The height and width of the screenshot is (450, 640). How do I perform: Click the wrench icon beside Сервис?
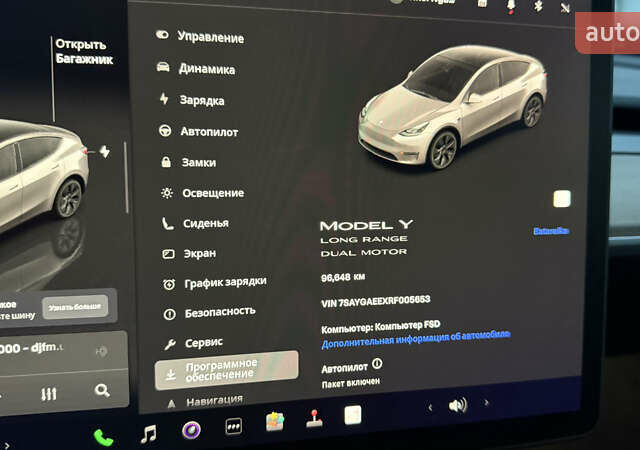170,345
